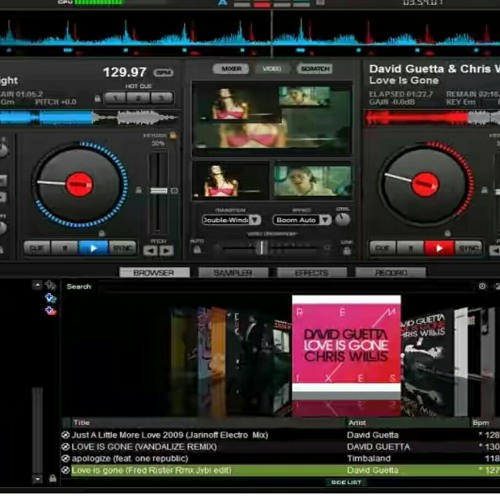Click the blue play button on left deck
Image resolution: width=500 pixels, height=500 pixels.
pos(93,248)
